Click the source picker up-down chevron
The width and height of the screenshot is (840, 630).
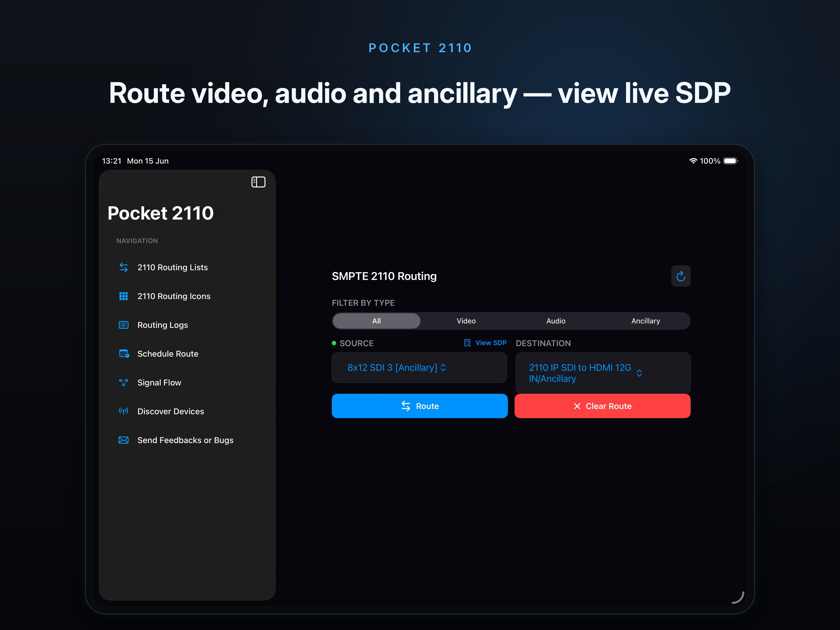point(443,367)
